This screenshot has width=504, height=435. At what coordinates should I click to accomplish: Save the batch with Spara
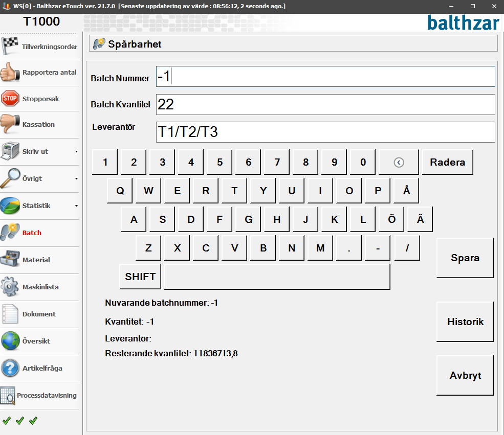[465, 258]
